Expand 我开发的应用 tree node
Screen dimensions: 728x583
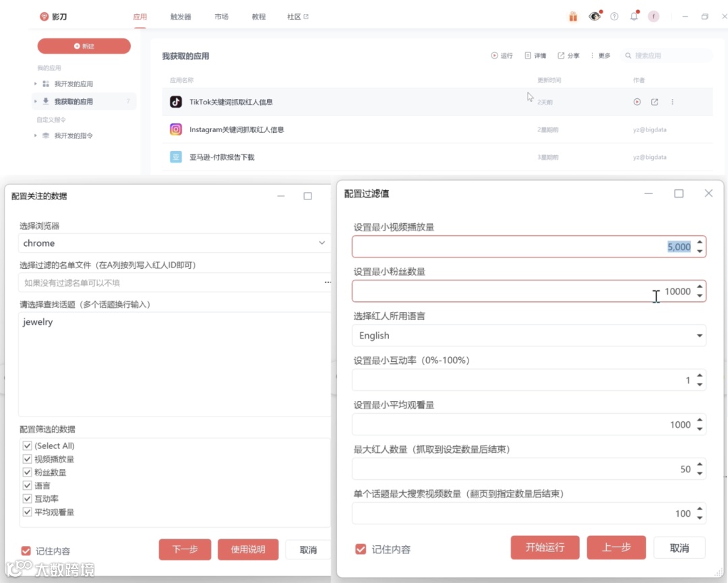click(x=35, y=84)
